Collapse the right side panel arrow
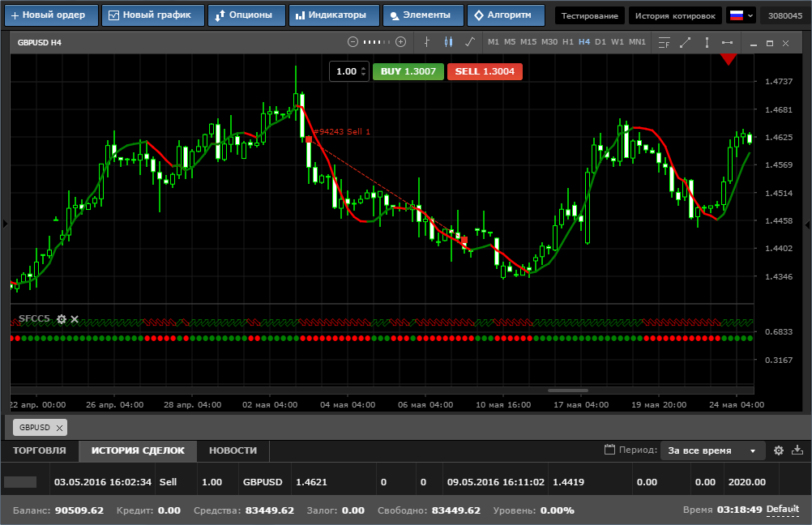 [x=807, y=224]
